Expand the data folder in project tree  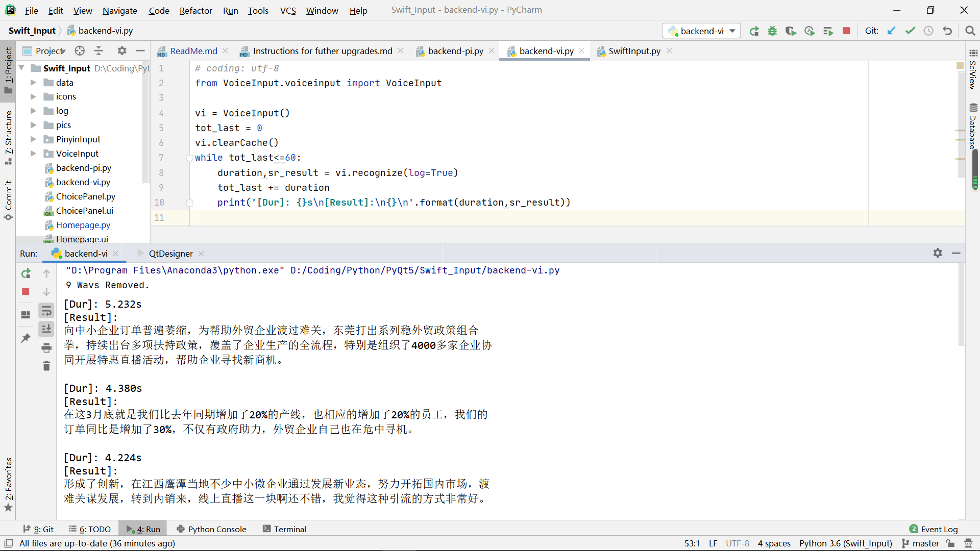(33, 83)
